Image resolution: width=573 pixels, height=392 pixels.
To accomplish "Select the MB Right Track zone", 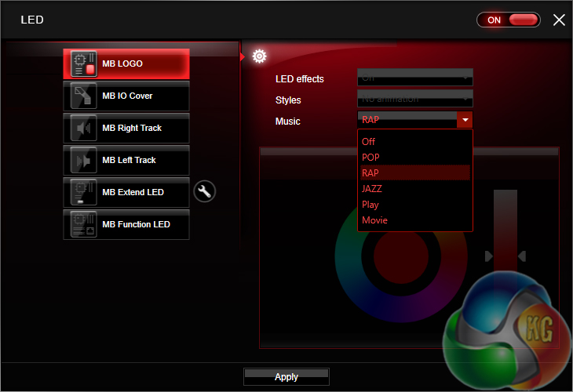I will 126,128.
